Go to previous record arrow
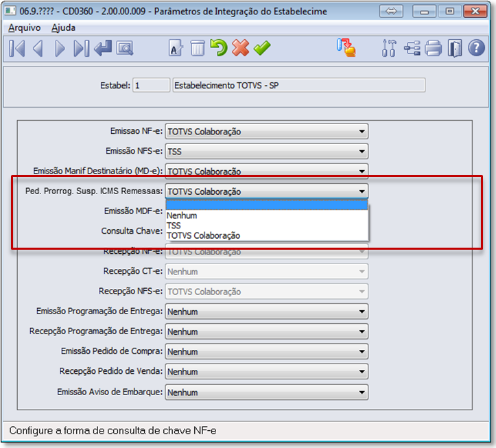Screen dimensions: 496x448 (38, 49)
